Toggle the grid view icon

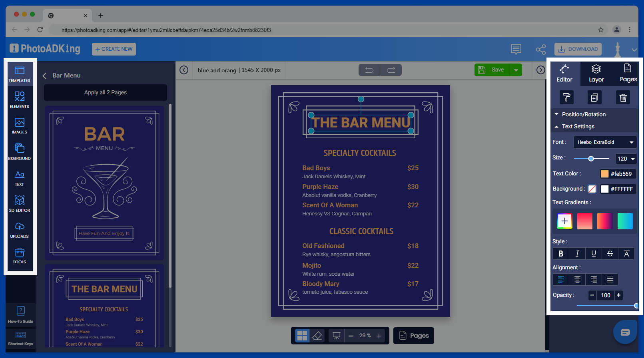click(x=302, y=336)
